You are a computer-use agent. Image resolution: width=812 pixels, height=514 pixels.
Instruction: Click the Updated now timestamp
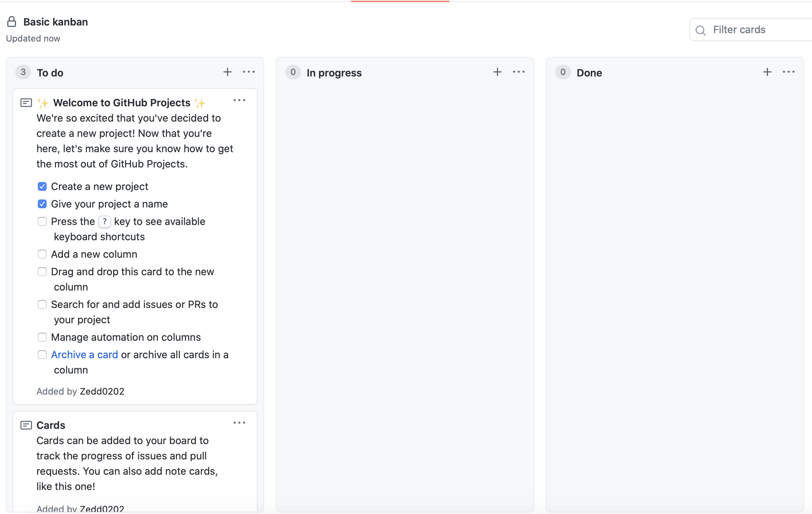coord(33,39)
